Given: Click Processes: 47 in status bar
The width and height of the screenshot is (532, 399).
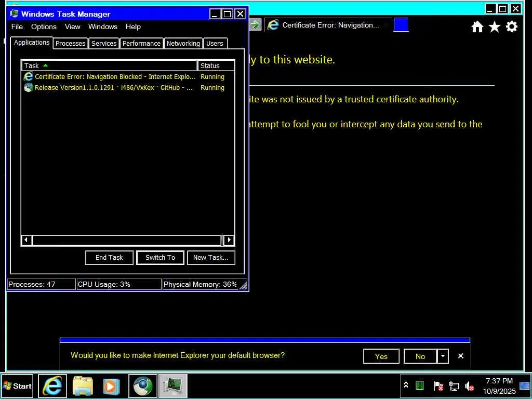Looking at the screenshot, I should pos(41,284).
